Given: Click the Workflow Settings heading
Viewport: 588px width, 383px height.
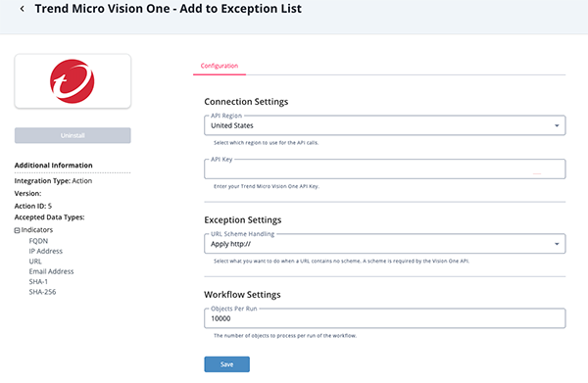Looking at the screenshot, I should tap(243, 295).
